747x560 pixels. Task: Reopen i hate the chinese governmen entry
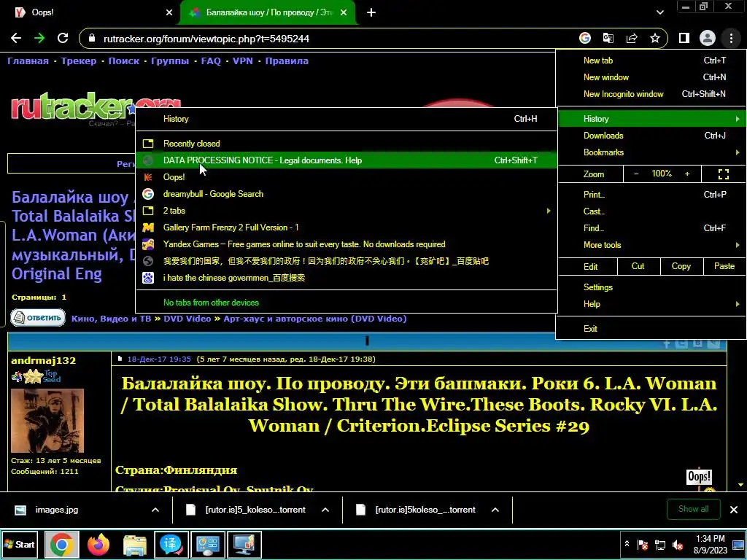347,278
